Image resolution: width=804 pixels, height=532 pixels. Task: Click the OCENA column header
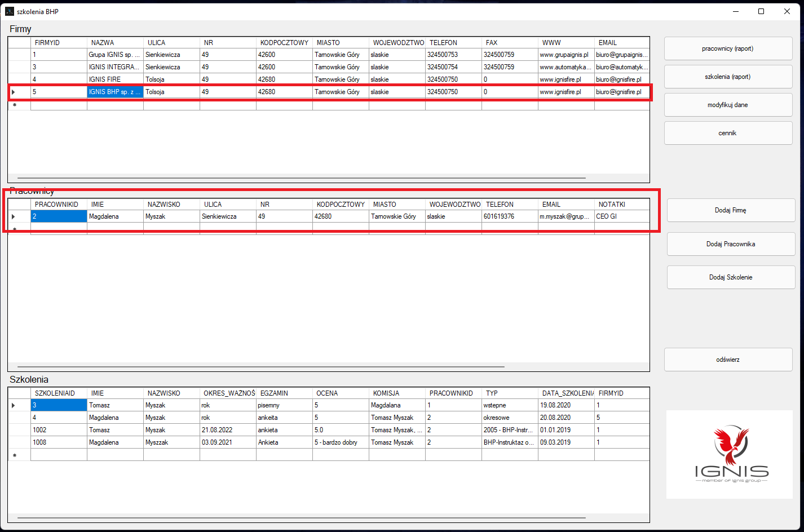tap(341, 393)
